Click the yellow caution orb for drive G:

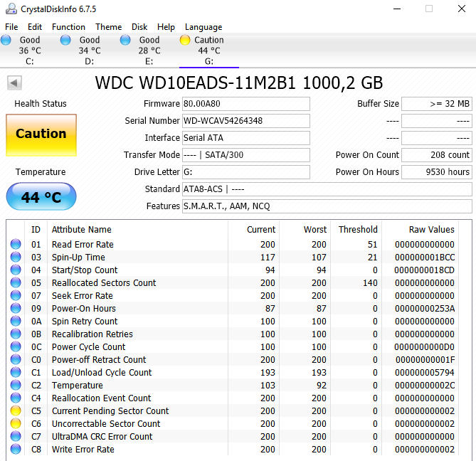185,40
